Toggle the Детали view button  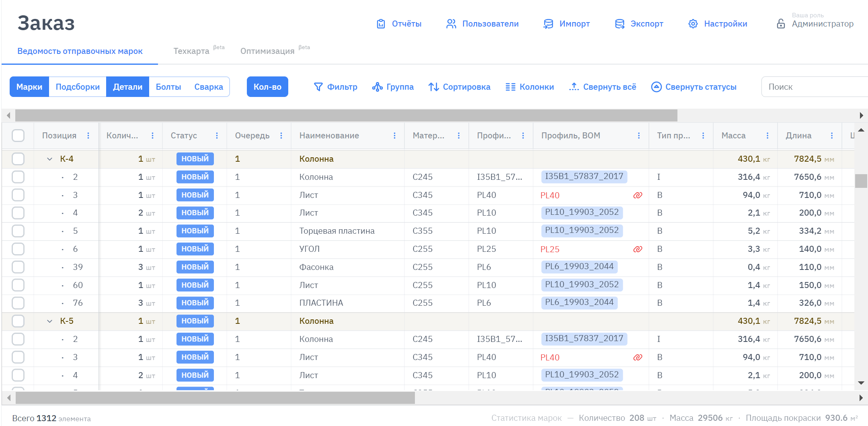(x=127, y=87)
